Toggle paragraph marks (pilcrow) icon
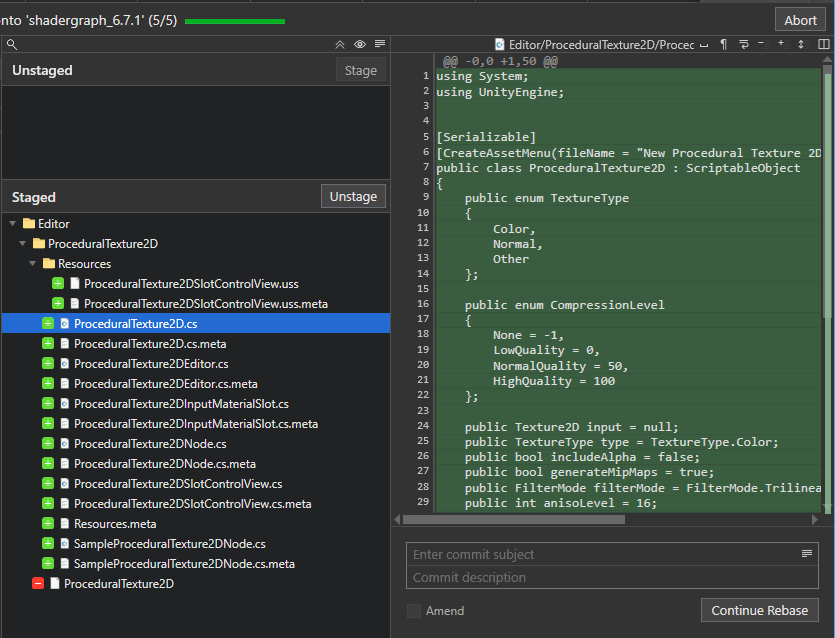 click(x=723, y=44)
